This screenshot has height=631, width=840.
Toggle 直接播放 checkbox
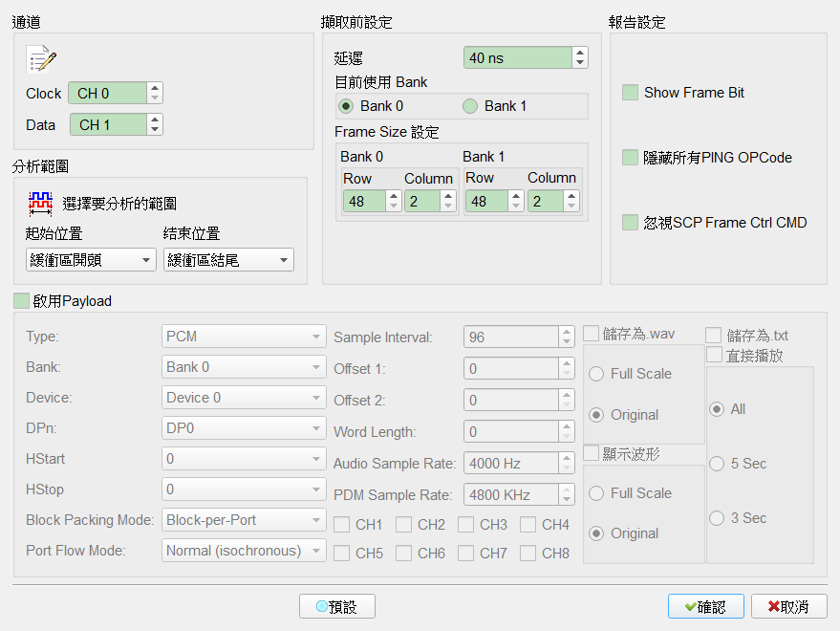point(715,355)
